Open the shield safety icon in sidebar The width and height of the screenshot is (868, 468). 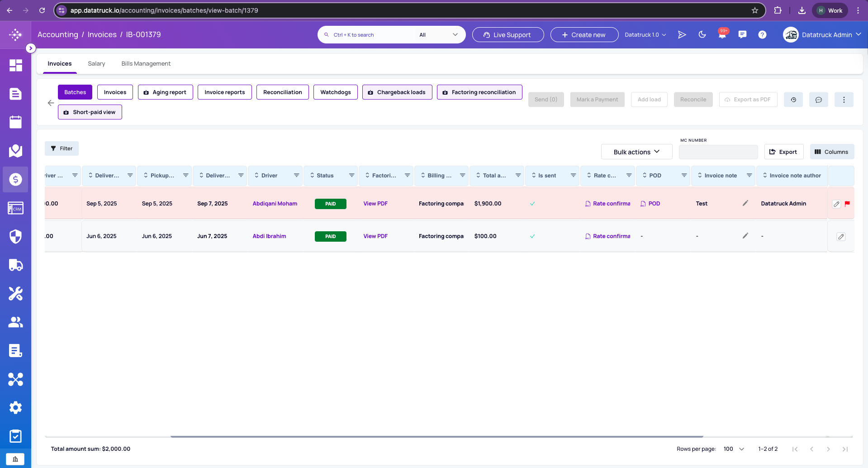click(15, 236)
